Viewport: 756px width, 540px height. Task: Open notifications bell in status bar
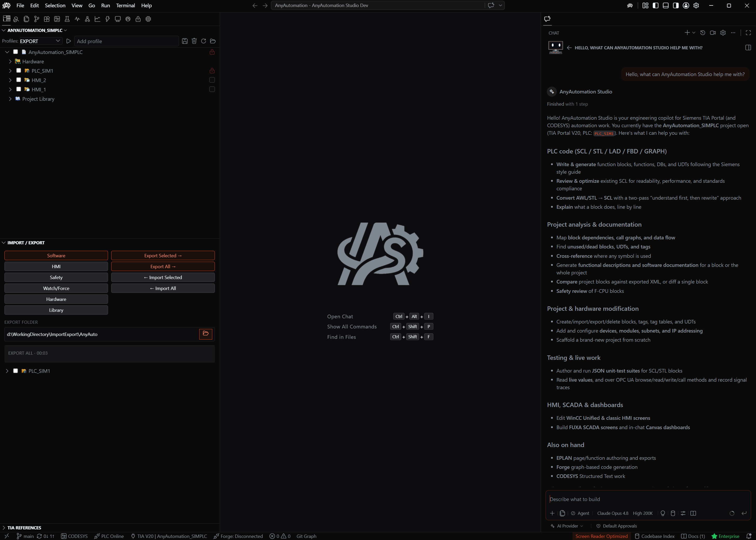749,536
